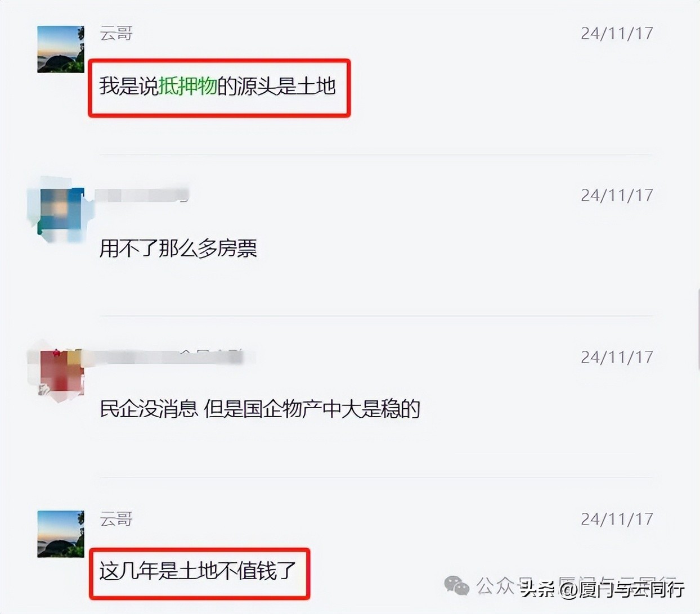The width and height of the screenshot is (700, 614).
Task: Click the green 抵押物 highlighted link
Action: tap(188, 86)
